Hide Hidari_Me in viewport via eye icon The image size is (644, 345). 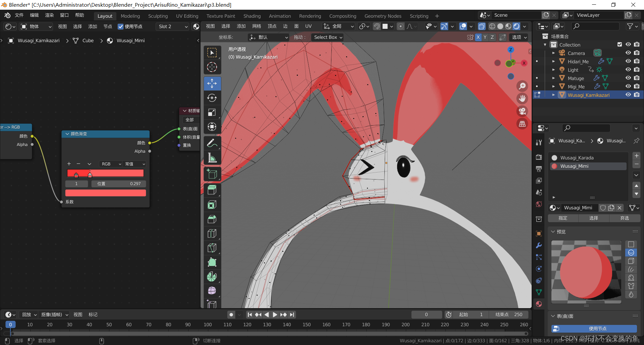[x=628, y=61]
